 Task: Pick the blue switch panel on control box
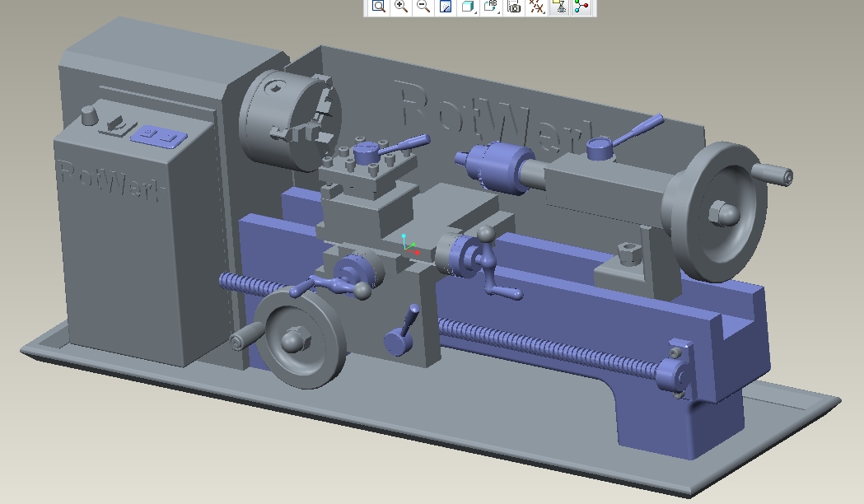pyautogui.click(x=161, y=135)
